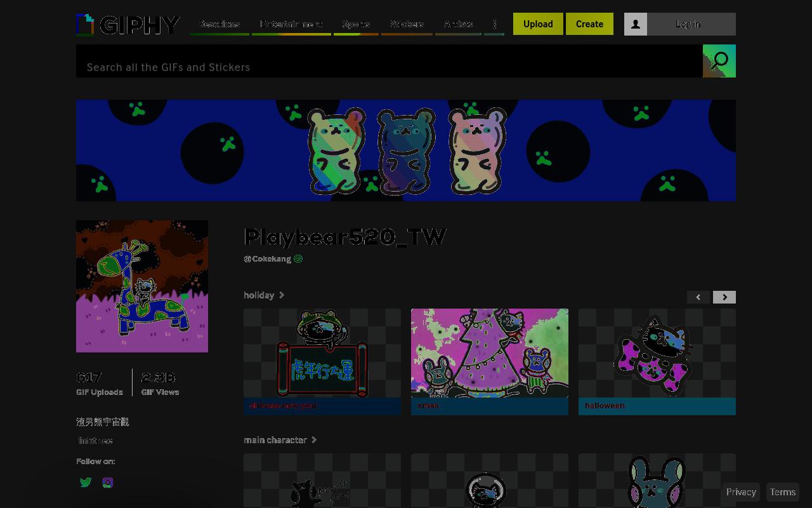
Task: Open the Twitter profile icon
Action: coord(86,483)
